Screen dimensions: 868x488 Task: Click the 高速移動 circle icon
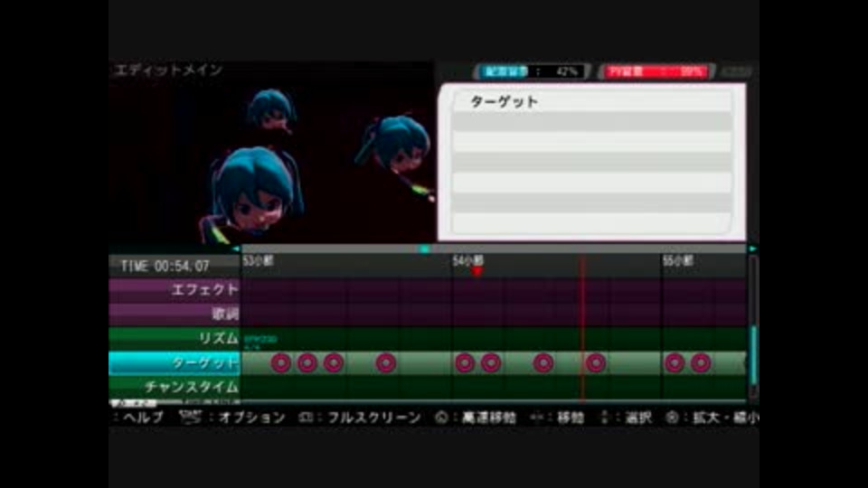(x=441, y=418)
